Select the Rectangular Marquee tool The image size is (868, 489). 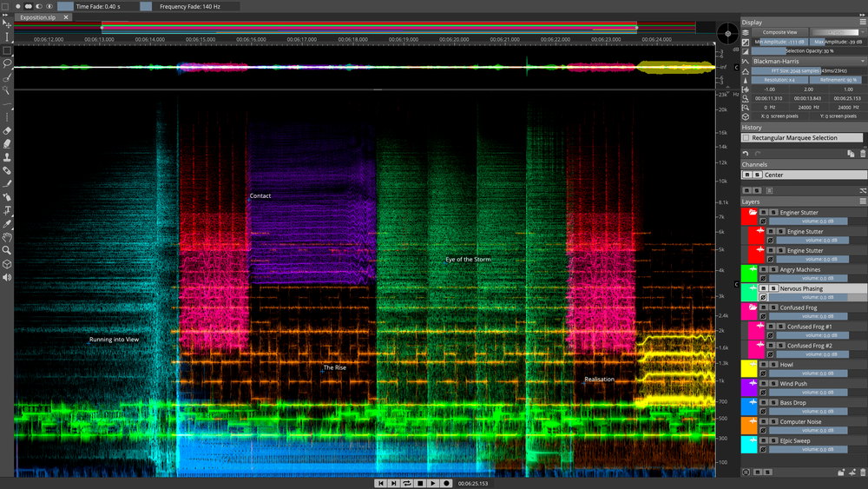click(7, 50)
